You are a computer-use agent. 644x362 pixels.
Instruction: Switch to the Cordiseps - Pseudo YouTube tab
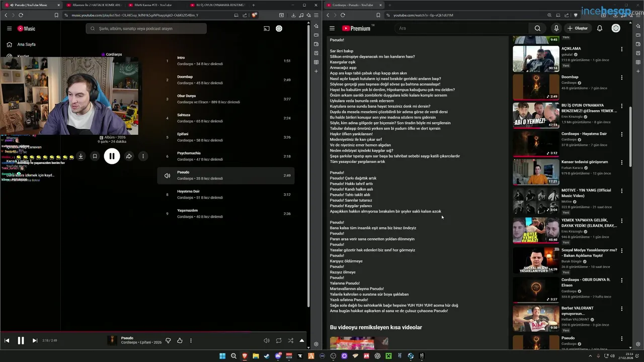(x=354, y=5)
